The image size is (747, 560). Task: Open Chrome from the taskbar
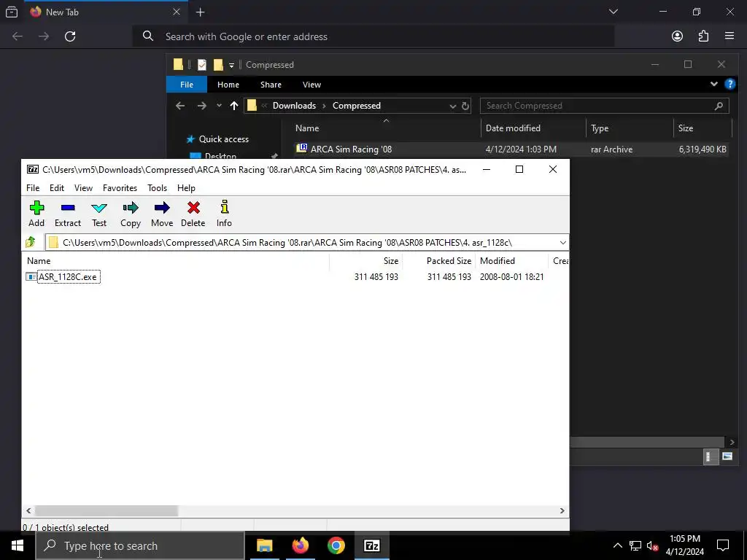pos(336,545)
